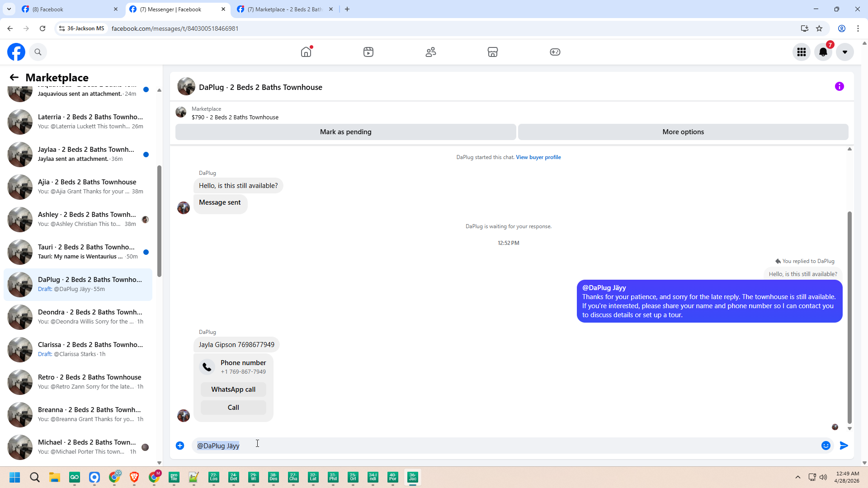Open the Facebook menu grid icon
Viewport: 868px width, 488px height.
(x=802, y=52)
